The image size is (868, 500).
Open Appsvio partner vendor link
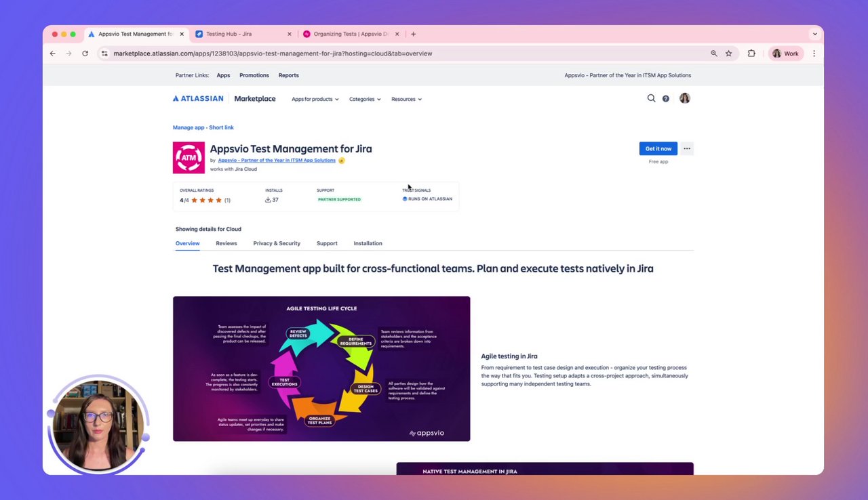(x=277, y=161)
